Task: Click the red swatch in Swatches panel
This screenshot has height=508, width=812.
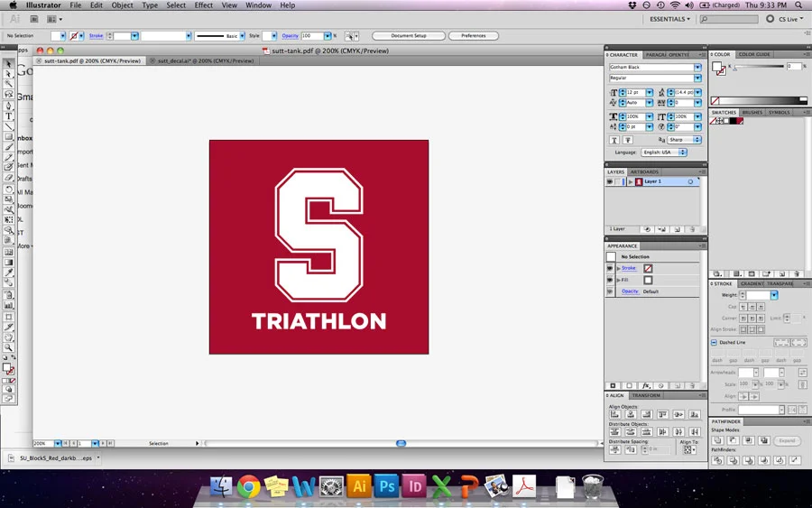Action: [740, 121]
